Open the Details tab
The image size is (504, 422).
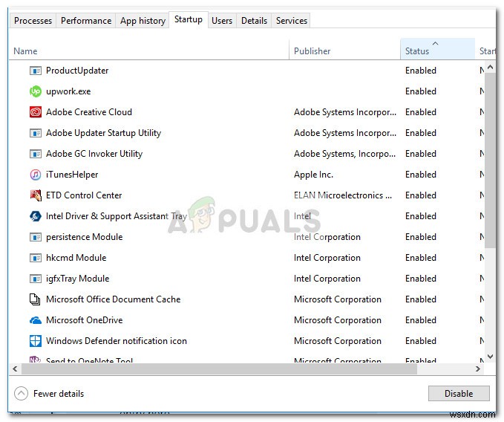254,21
